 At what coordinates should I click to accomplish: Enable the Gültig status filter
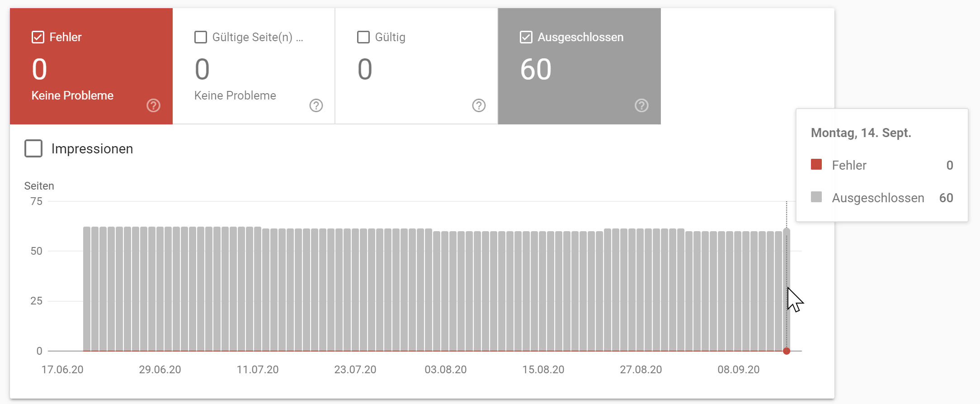coord(363,37)
